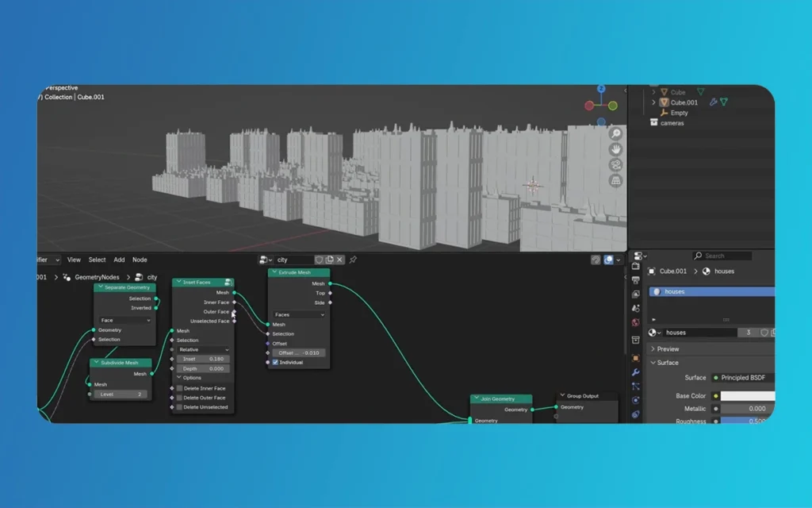Open Faces mode dropdown in Extrude Mesh
This screenshot has height=508, width=812.
pyautogui.click(x=299, y=314)
